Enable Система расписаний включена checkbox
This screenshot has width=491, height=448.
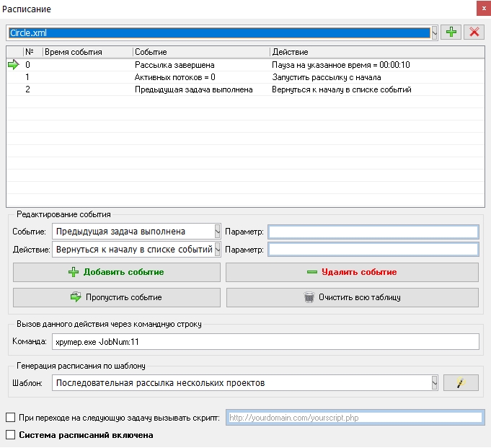[10, 435]
